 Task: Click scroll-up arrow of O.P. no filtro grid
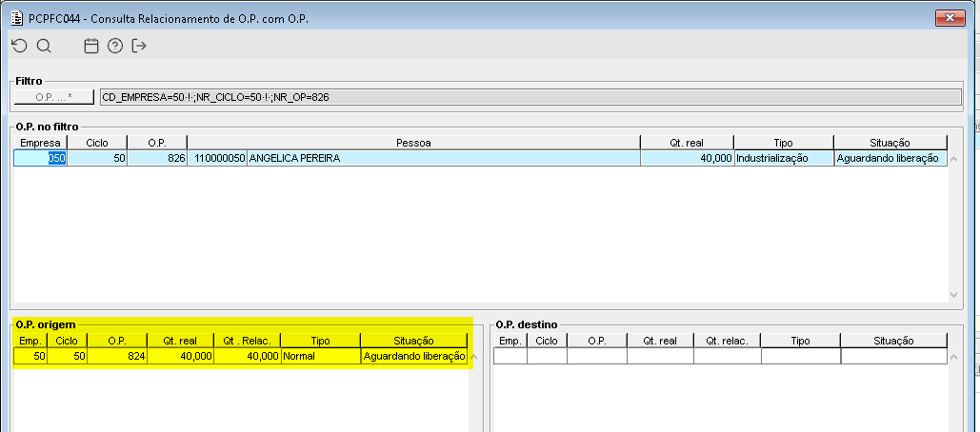click(953, 159)
